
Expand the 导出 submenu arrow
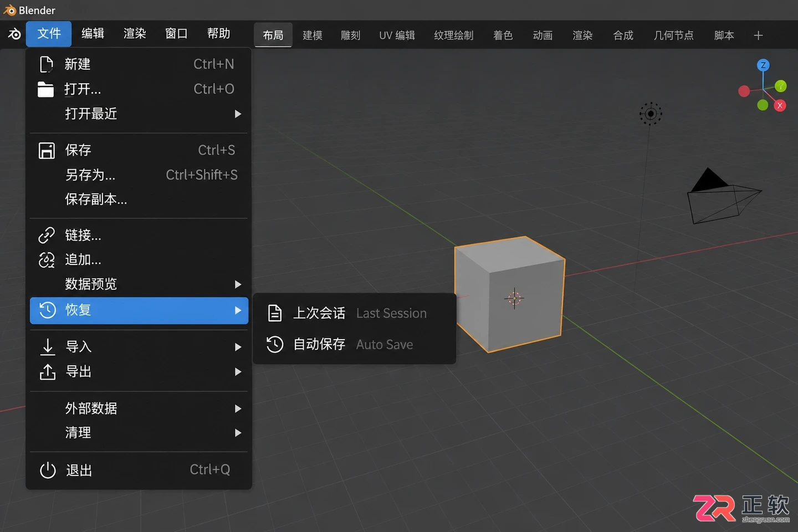click(238, 372)
